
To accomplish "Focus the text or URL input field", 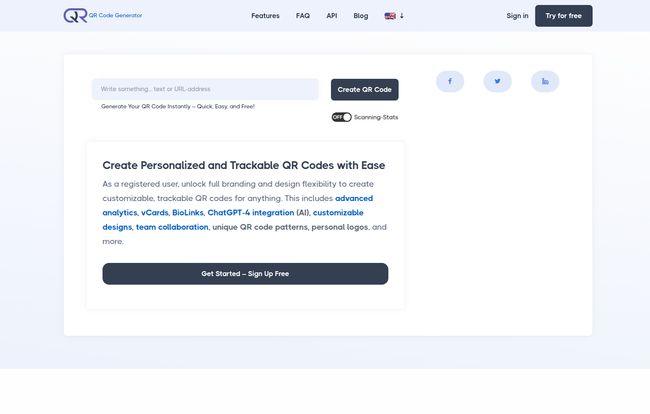I will pos(205,89).
